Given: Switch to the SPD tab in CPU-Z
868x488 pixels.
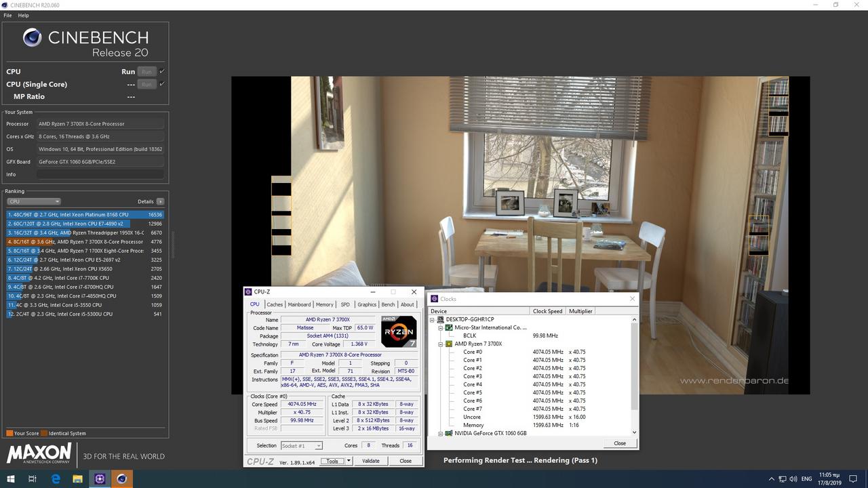Looking at the screenshot, I should [345, 304].
